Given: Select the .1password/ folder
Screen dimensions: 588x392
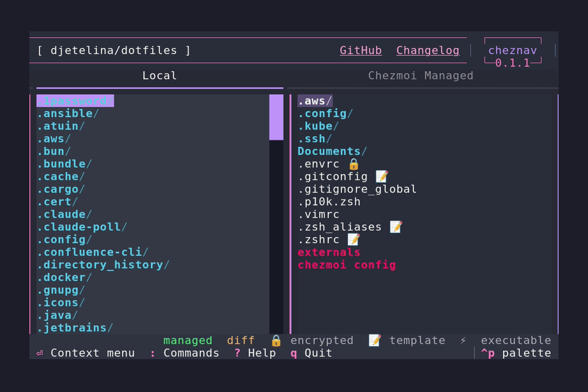Looking at the screenshot, I should [x=75, y=101].
